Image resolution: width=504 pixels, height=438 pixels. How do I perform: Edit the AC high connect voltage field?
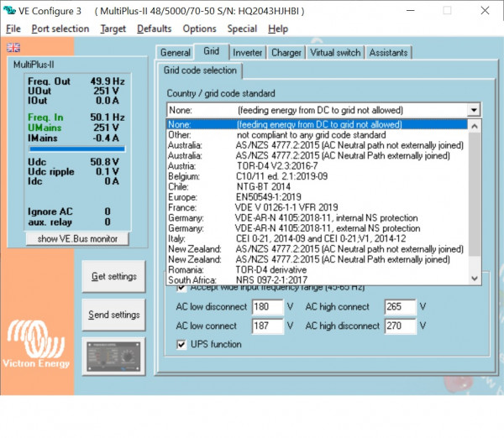coord(400,306)
